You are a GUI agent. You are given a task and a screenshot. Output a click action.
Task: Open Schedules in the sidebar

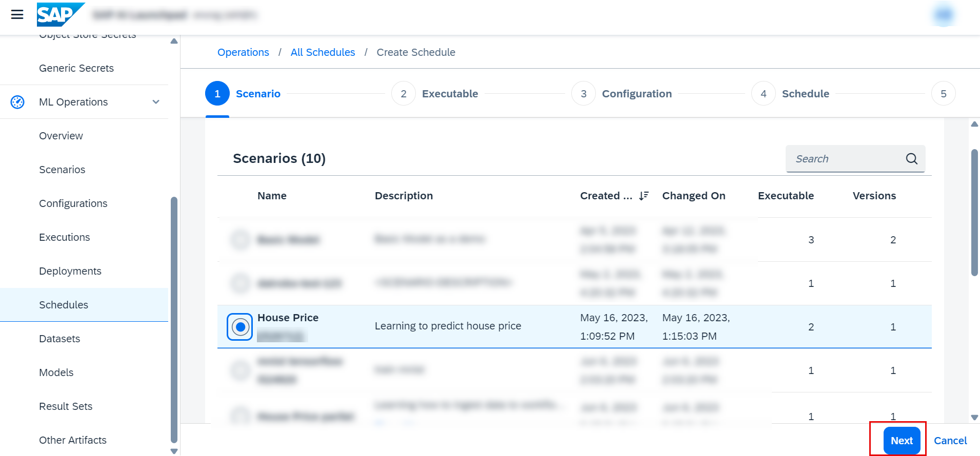pos(64,305)
